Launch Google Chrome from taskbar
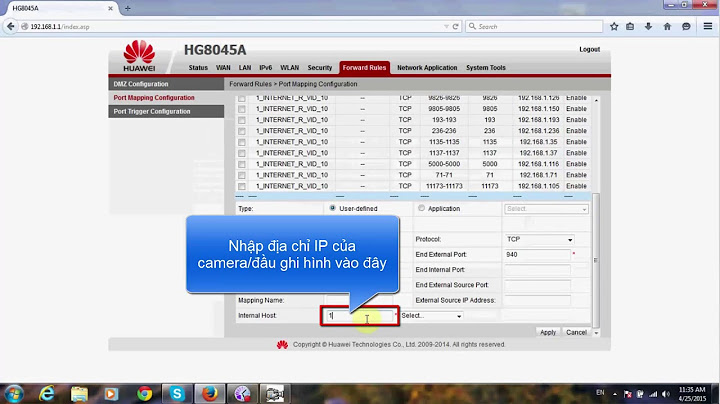The image size is (720, 404). coord(145,394)
